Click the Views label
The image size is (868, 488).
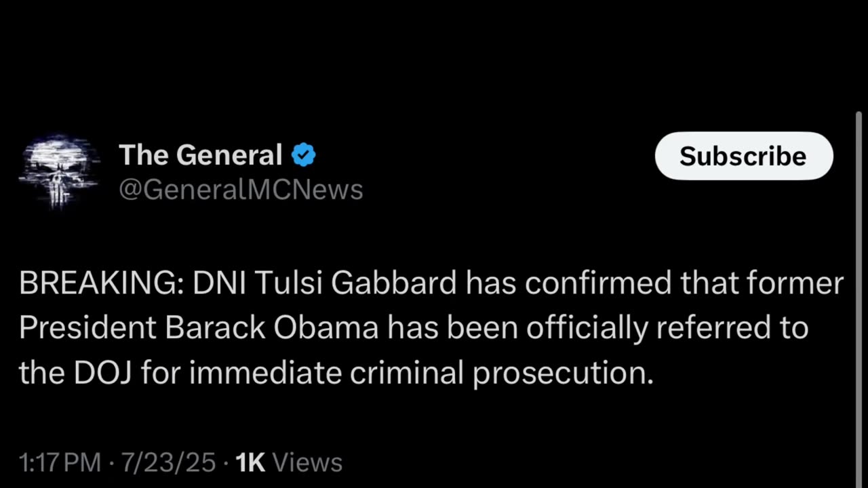tap(307, 463)
